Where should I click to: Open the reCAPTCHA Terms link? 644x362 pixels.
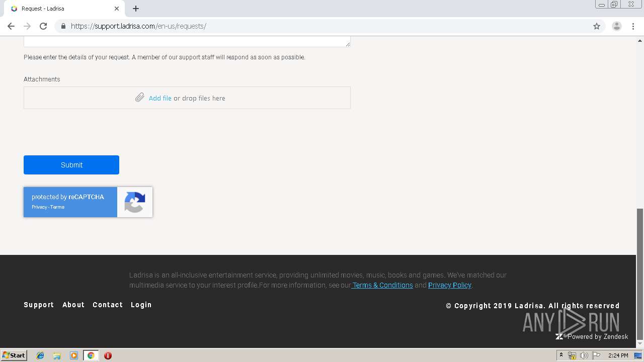57,207
